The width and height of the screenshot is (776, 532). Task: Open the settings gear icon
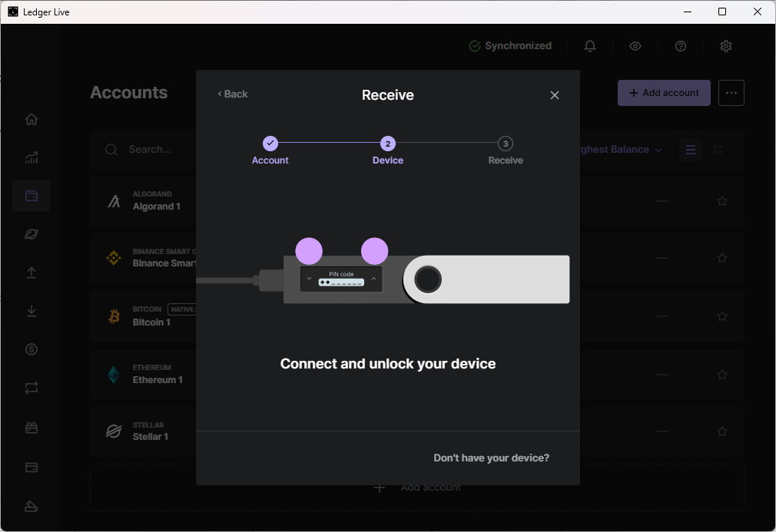point(725,46)
